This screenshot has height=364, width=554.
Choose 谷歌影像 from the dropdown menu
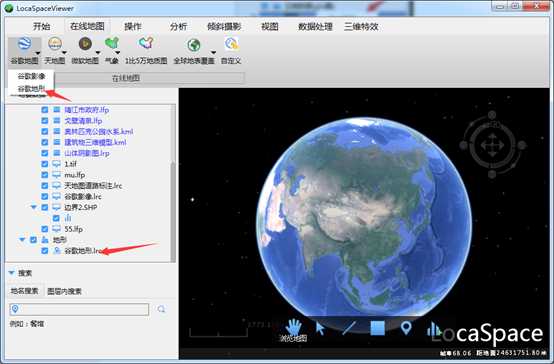[31, 76]
